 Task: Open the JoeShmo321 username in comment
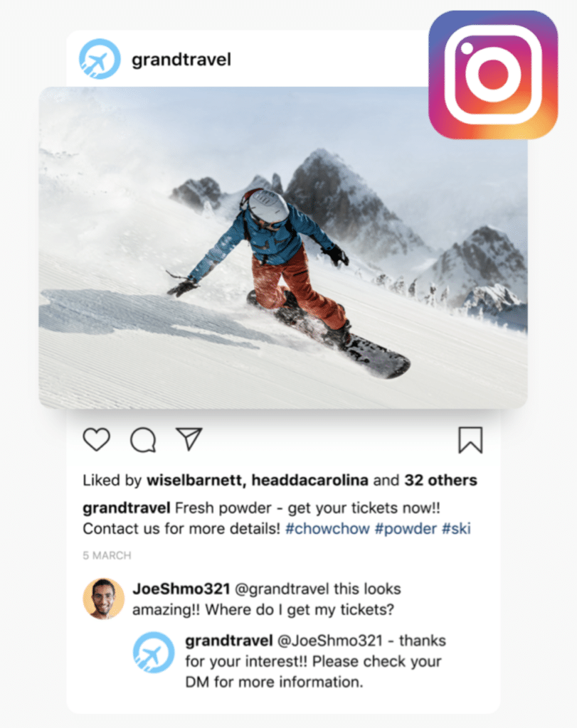pyautogui.click(x=181, y=589)
